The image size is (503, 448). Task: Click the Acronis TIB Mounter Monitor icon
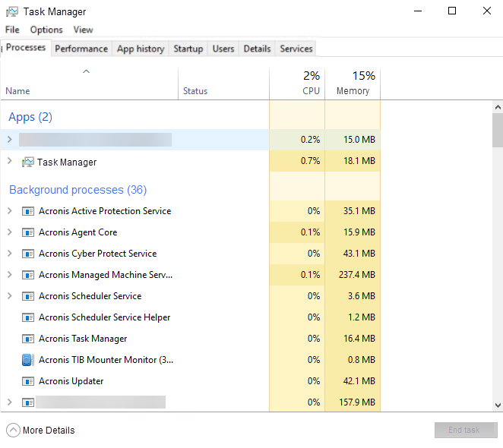[x=28, y=360]
